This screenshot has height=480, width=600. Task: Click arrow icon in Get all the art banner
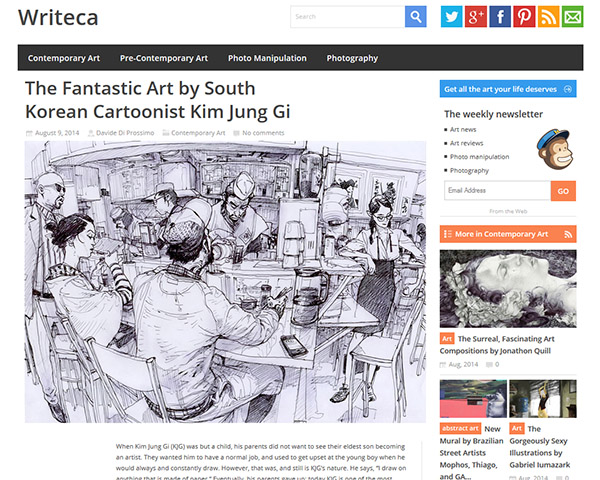click(x=568, y=89)
